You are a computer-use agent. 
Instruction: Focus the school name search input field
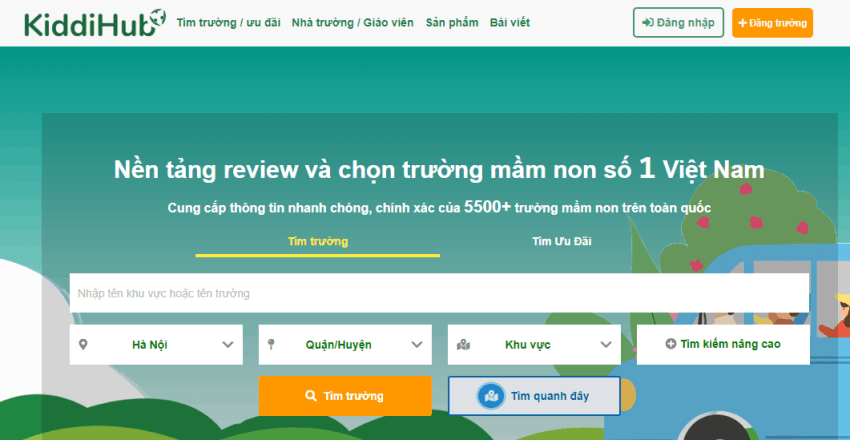[x=438, y=293]
